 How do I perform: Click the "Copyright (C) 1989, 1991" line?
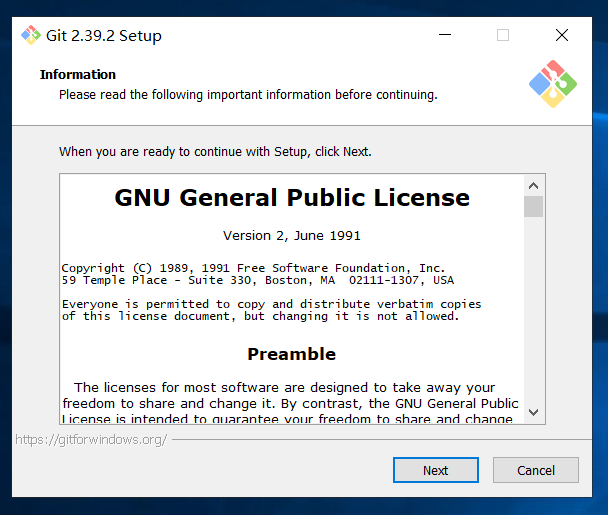pos(253,268)
